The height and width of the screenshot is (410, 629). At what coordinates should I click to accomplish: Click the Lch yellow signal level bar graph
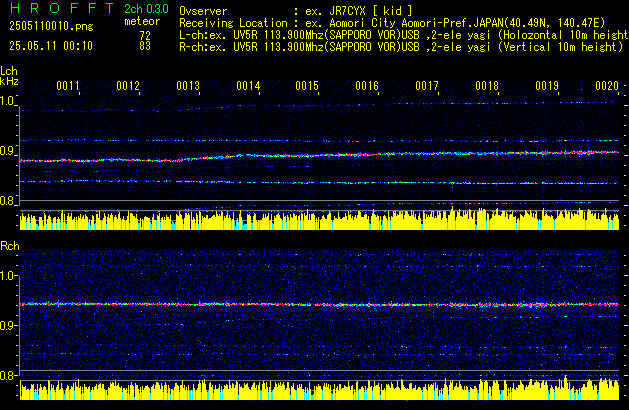point(319,220)
